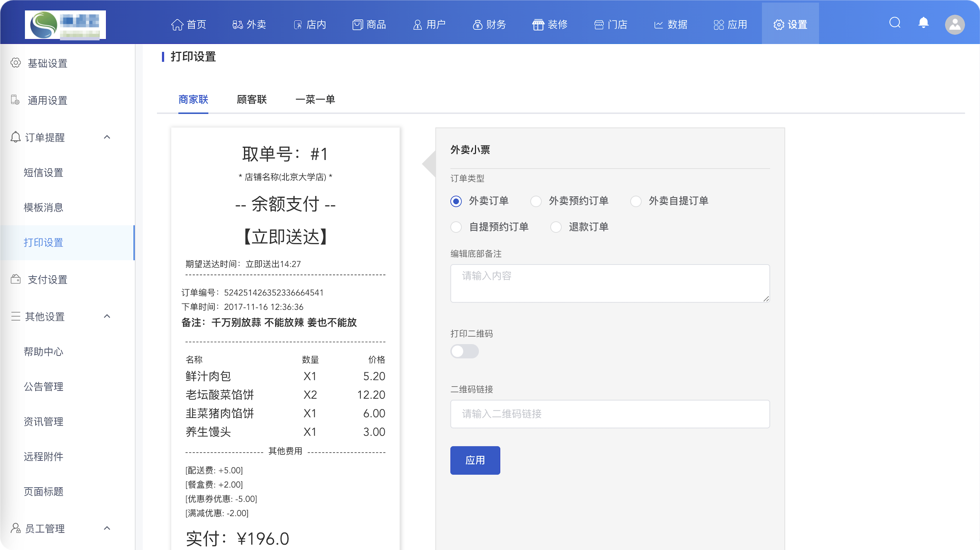Open 短信设置 in the sidebar

pos(43,173)
